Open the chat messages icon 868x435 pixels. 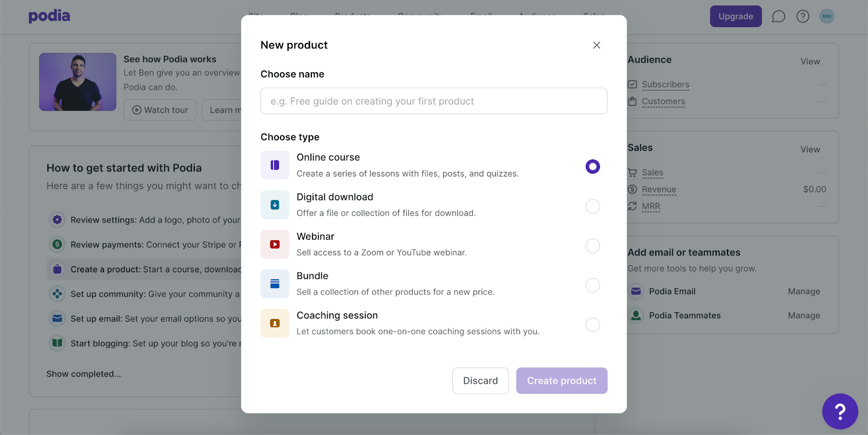coord(778,17)
